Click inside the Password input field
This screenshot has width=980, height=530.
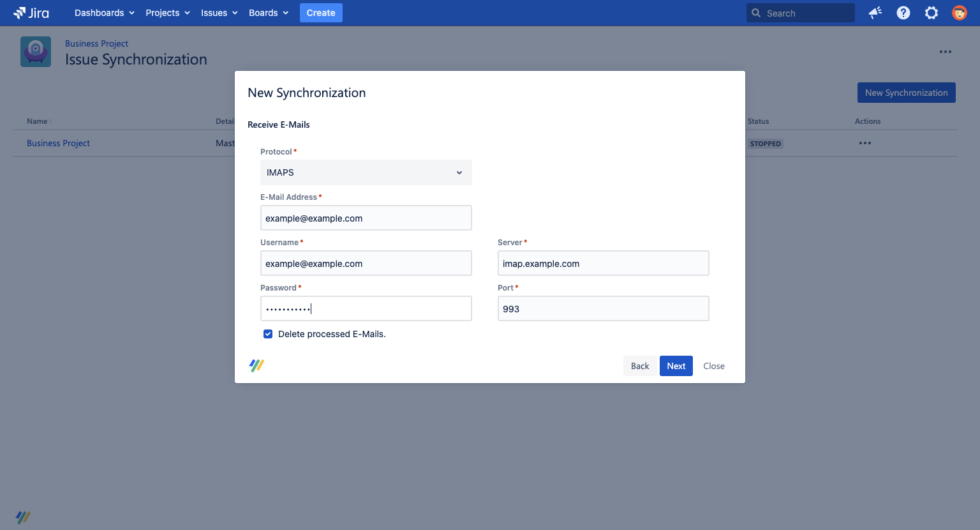tap(366, 308)
